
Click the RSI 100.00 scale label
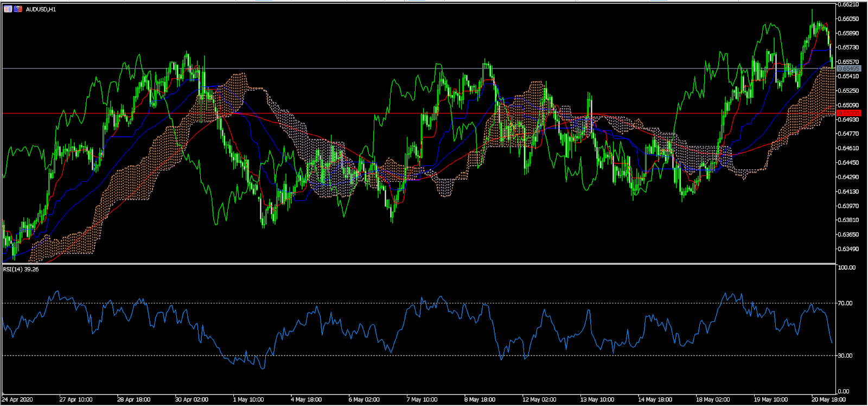coord(846,268)
